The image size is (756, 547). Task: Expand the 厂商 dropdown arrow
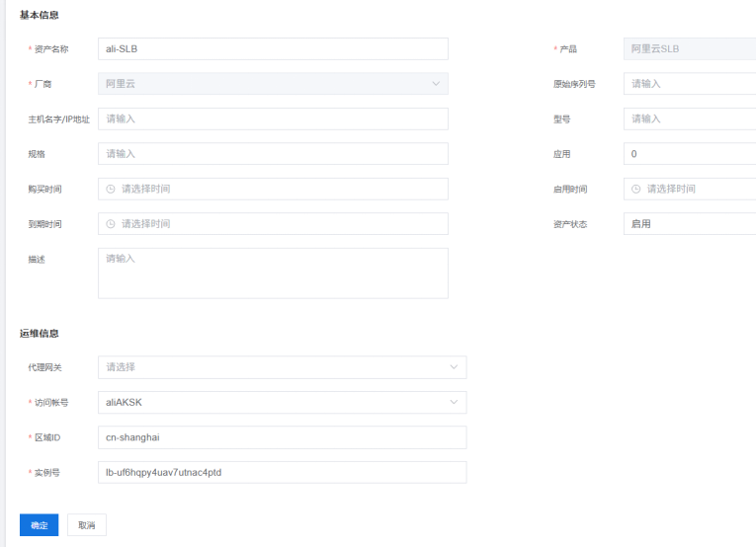tap(436, 84)
